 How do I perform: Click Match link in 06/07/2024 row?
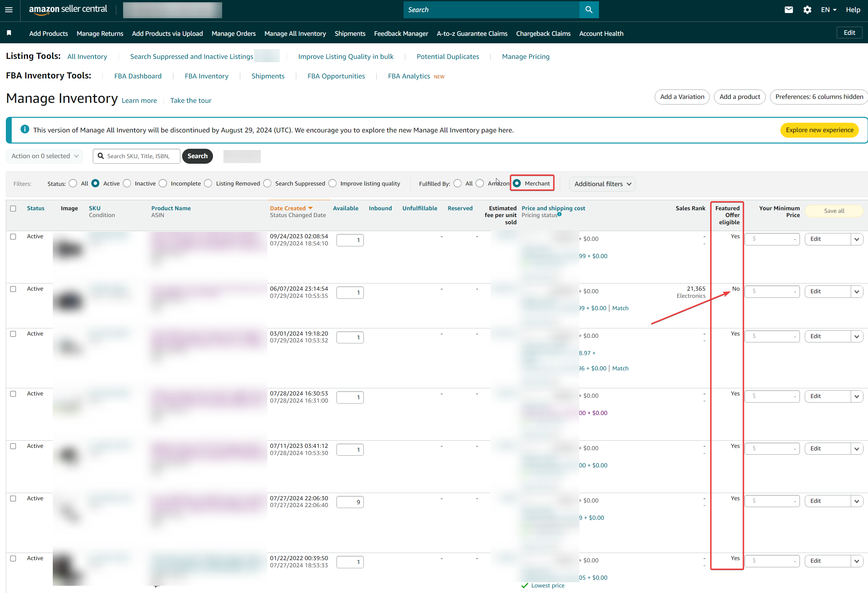(x=620, y=308)
